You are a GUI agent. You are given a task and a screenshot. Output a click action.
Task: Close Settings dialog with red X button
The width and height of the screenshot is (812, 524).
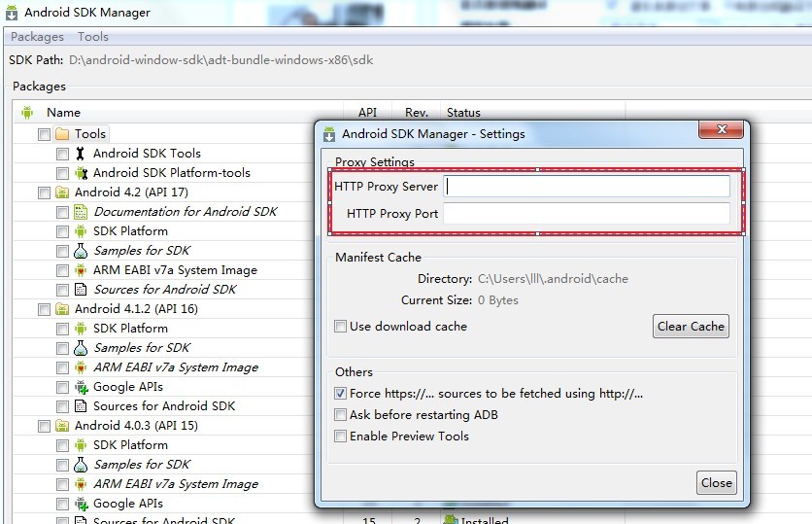722,129
